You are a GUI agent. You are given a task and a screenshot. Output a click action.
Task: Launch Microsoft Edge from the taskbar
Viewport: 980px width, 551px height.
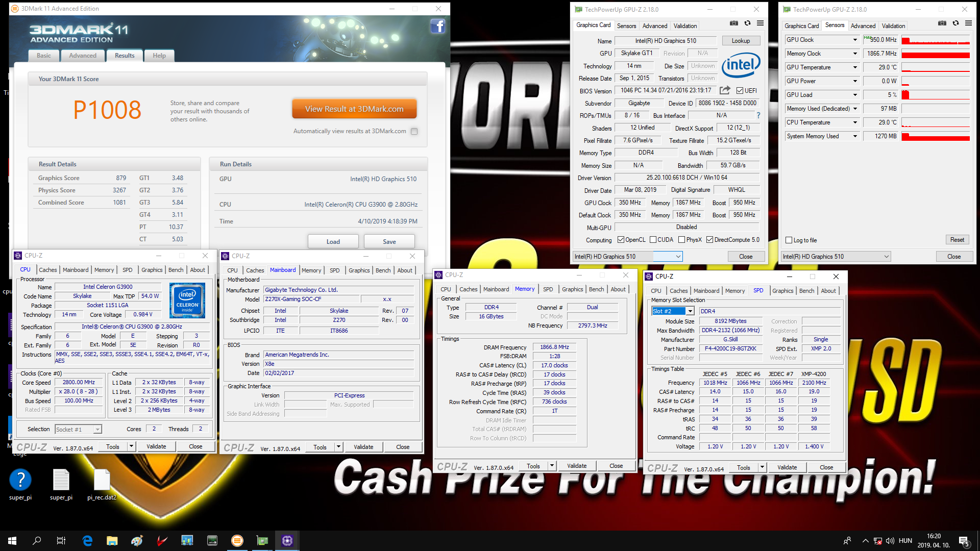[87, 541]
